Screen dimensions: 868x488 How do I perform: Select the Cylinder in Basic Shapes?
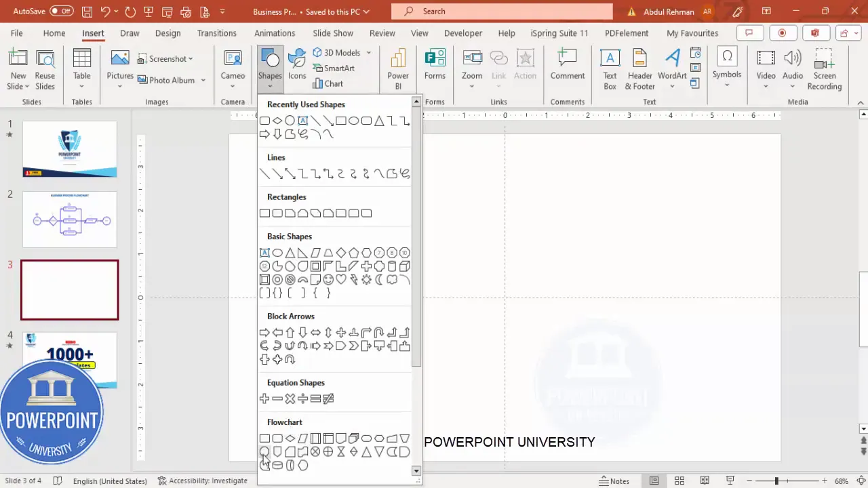[392, 266]
